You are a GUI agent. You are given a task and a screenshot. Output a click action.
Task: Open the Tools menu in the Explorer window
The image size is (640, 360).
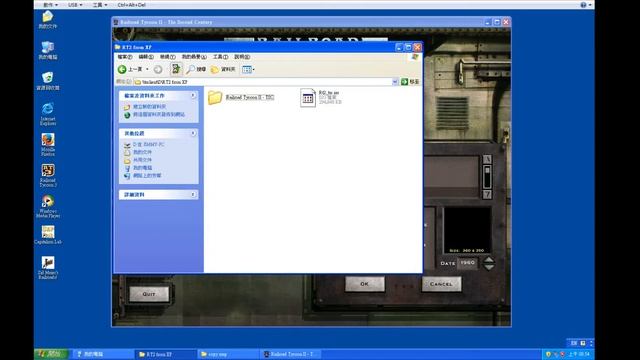coord(220,57)
